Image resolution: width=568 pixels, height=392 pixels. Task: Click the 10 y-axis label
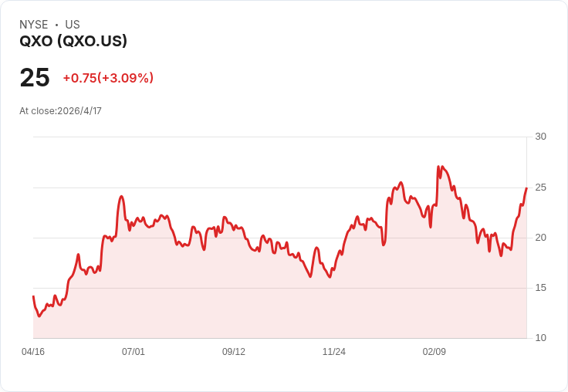pos(540,338)
